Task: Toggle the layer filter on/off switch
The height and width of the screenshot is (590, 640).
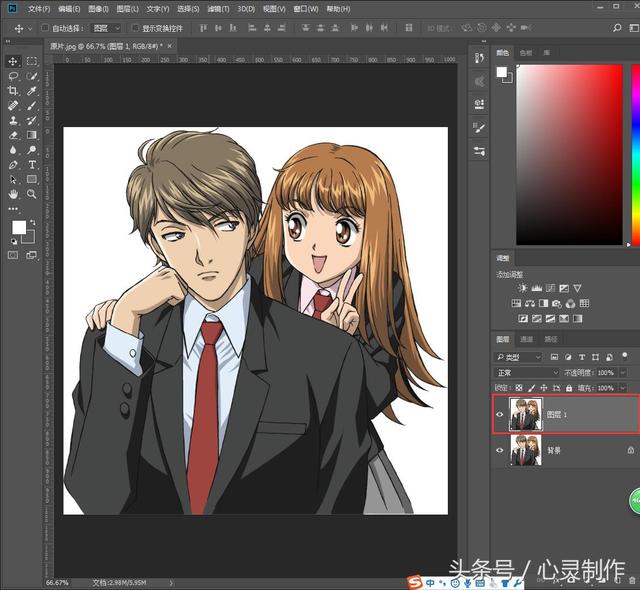Action: coord(624,356)
